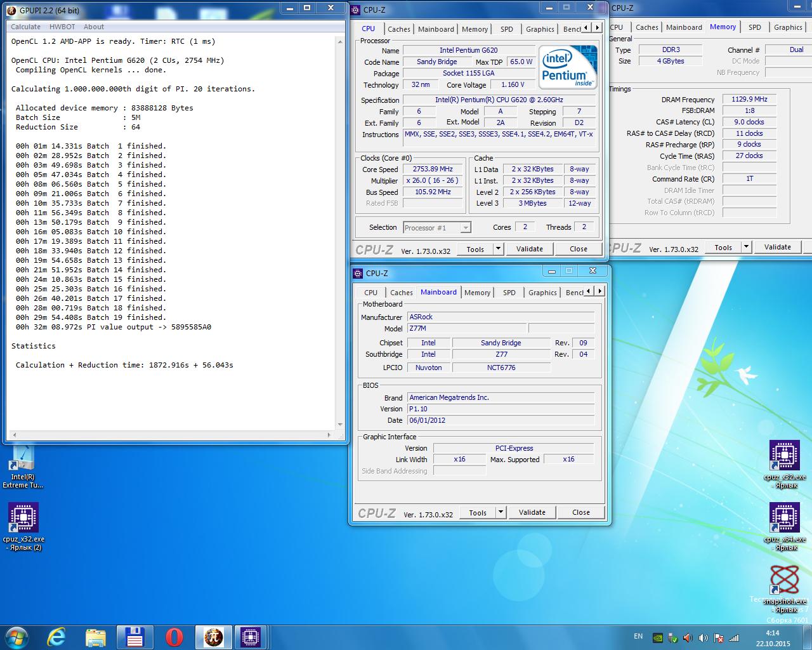Click Validate in top CPU-Z window
Screen dimensions: 812x650
point(530,249)
